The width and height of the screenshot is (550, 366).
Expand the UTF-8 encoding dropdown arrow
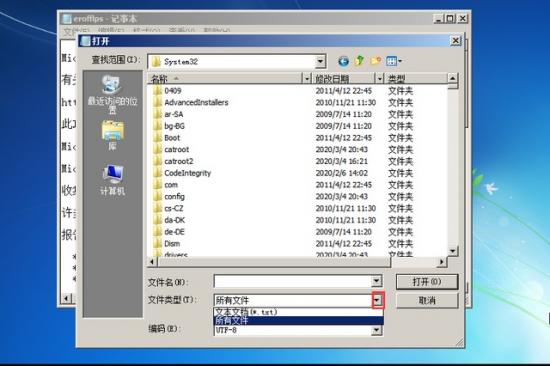[x=376, y=330]
